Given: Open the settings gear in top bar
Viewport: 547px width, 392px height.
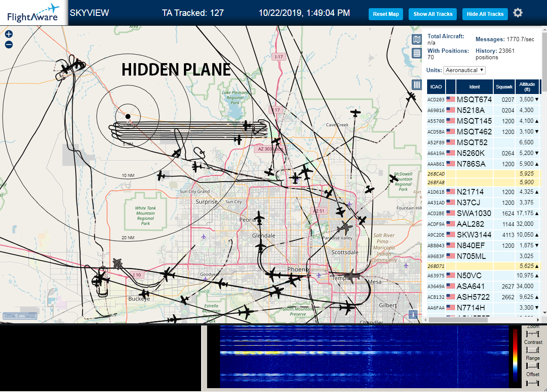Looking at the screenshot, I should [518, 13].
